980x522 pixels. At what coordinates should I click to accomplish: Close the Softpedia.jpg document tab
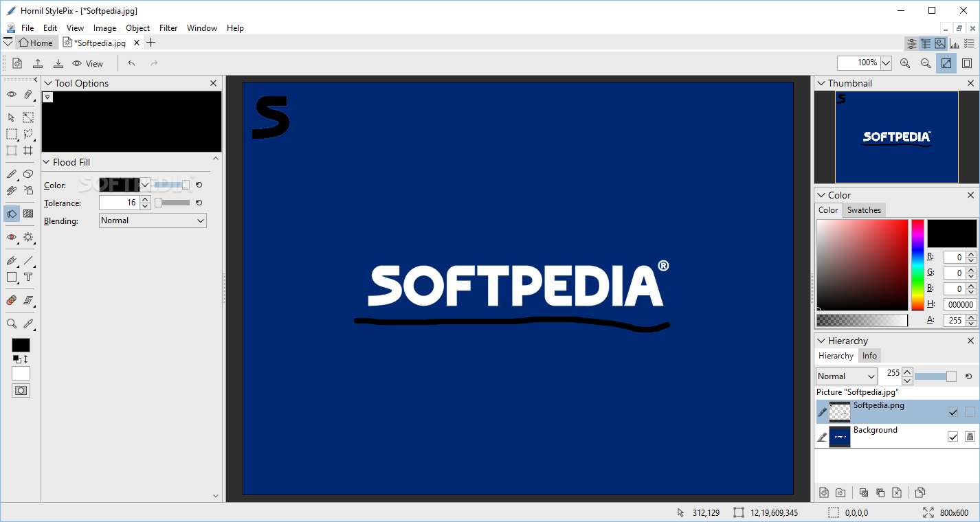click(x=137, y=43)
